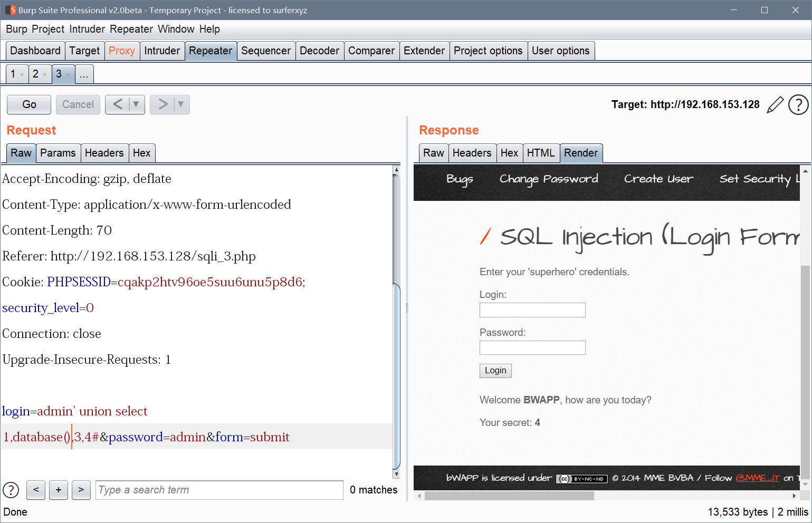Open the Burp menu
The height and width of the screenshot is (523, 812).
(17, 29)
